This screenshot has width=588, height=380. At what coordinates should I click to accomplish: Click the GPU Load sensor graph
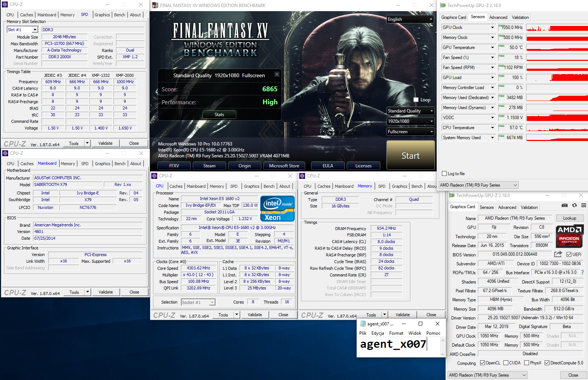click(557, 78)
